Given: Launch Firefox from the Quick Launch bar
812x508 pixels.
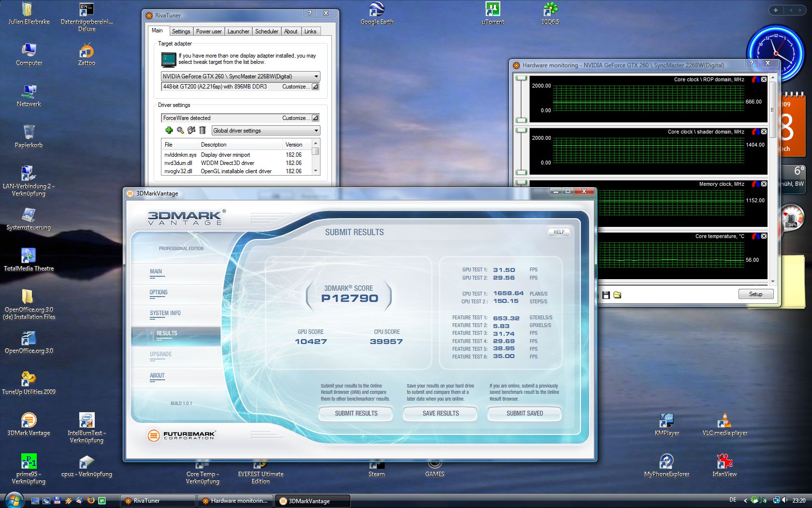Looking at the screenshot, I should coord(90,501).
